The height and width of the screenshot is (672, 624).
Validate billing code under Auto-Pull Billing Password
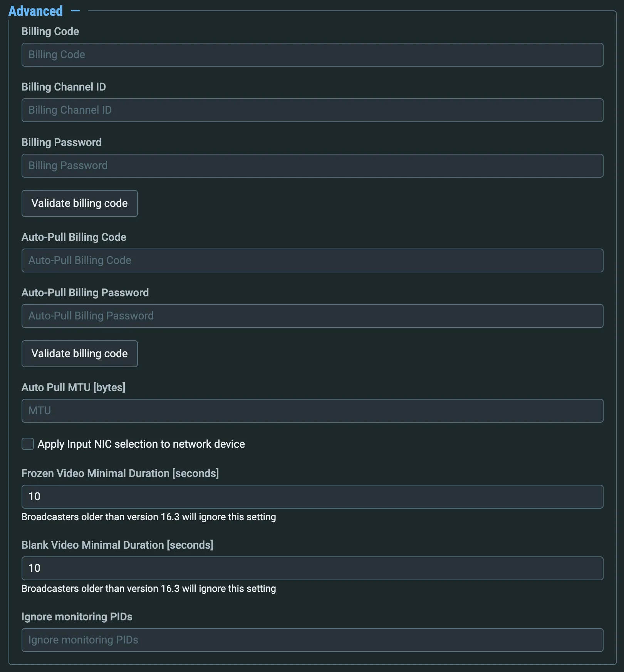click(x=79, y=354)
